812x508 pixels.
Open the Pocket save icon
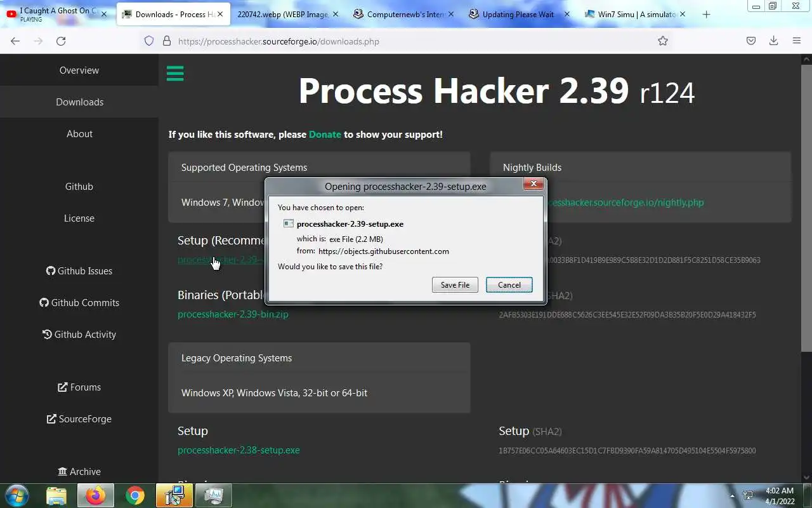click(751, 41)
